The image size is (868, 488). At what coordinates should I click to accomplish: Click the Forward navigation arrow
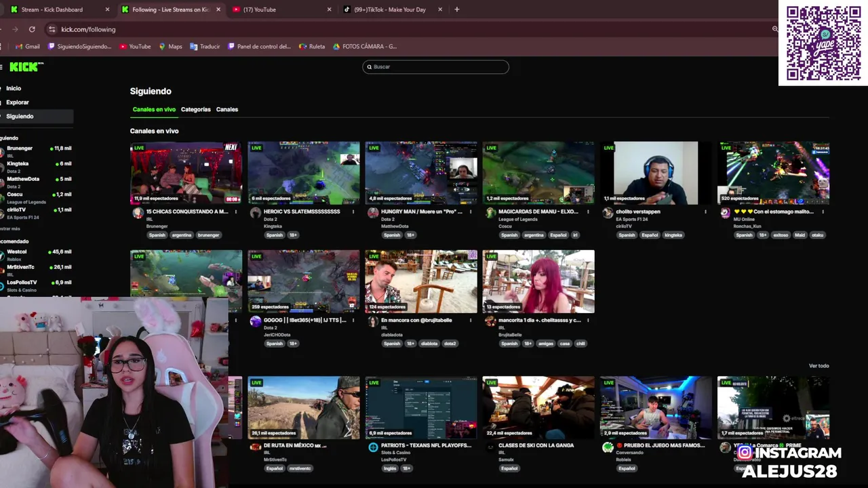16,29
